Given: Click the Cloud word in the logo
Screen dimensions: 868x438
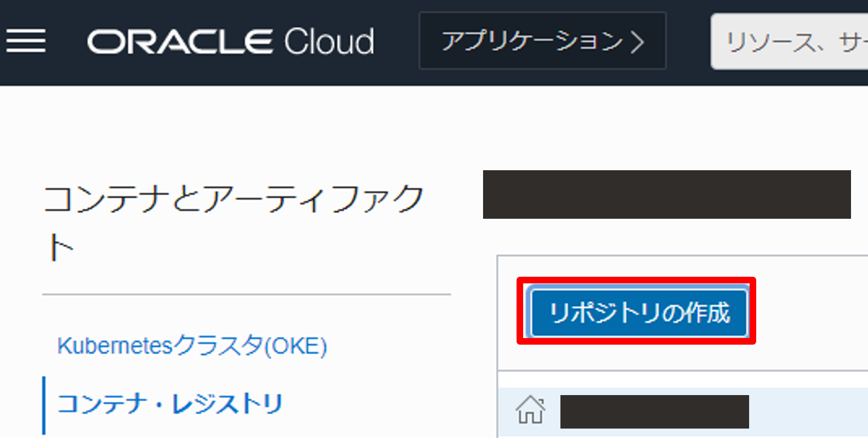Looking at the screenshot, I should (x=329, y=41).
